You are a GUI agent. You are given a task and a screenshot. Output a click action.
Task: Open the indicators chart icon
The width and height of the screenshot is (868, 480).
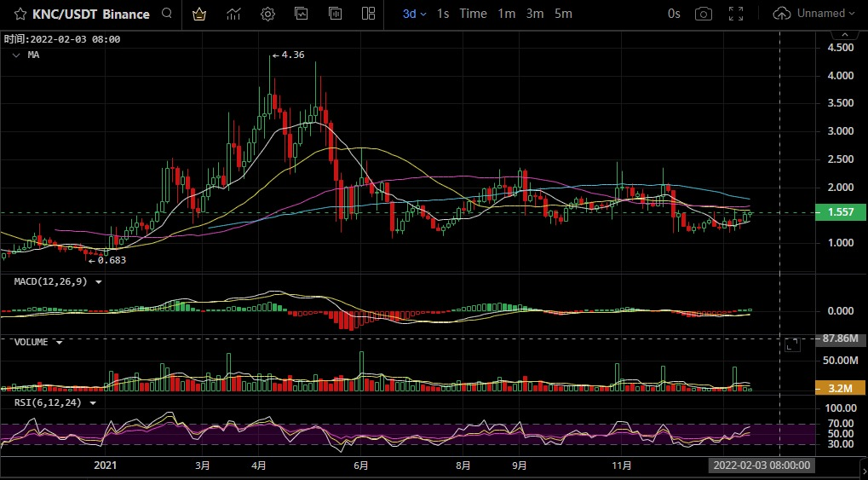(233, 14)
